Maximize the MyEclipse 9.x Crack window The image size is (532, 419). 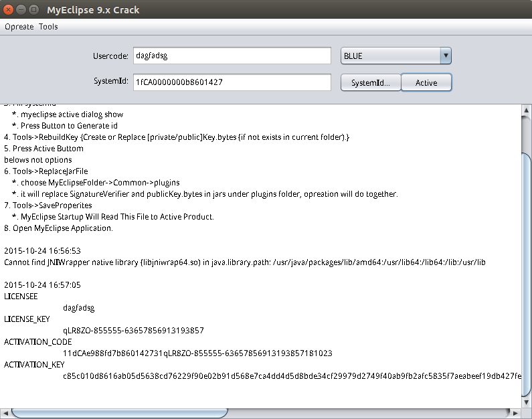(x=33, y=9)
